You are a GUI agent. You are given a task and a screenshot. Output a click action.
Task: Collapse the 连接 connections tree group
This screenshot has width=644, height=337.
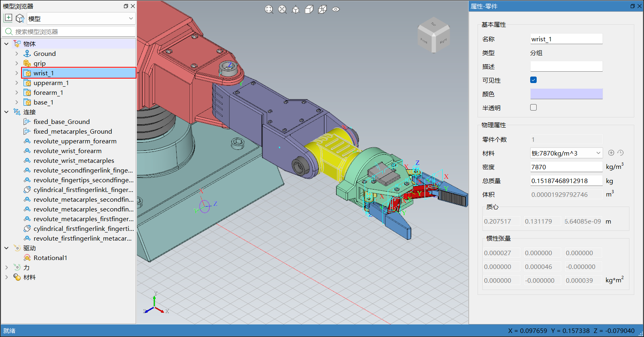pos(6,112)
